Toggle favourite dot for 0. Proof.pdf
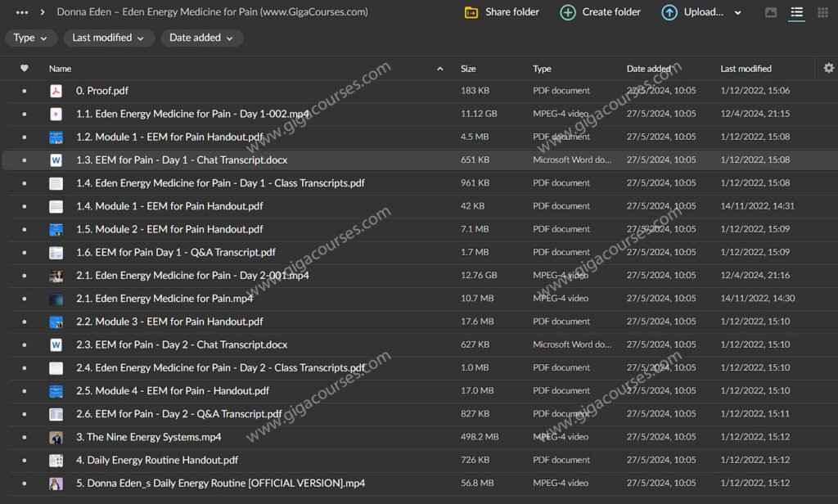Image resolution: width=838 pixels, height=504 pixels. (x=24, y=92)
